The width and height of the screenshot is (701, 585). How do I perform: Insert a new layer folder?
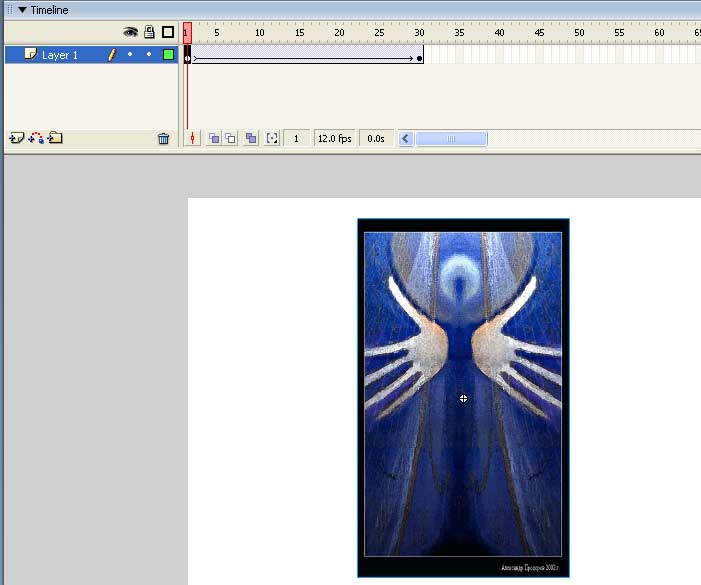pos(55,138)
